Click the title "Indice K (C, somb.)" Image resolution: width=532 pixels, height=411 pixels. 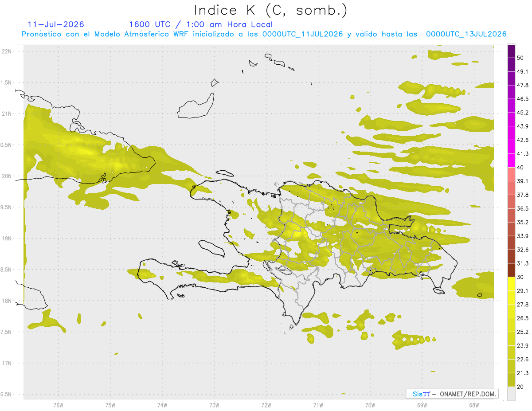click(271, 10)
